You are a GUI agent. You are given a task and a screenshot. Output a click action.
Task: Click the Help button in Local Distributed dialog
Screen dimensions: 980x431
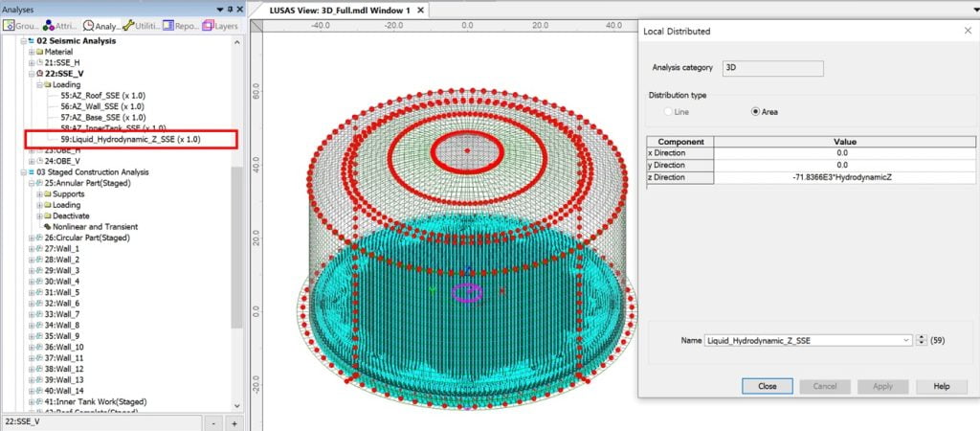coord(941,386)
